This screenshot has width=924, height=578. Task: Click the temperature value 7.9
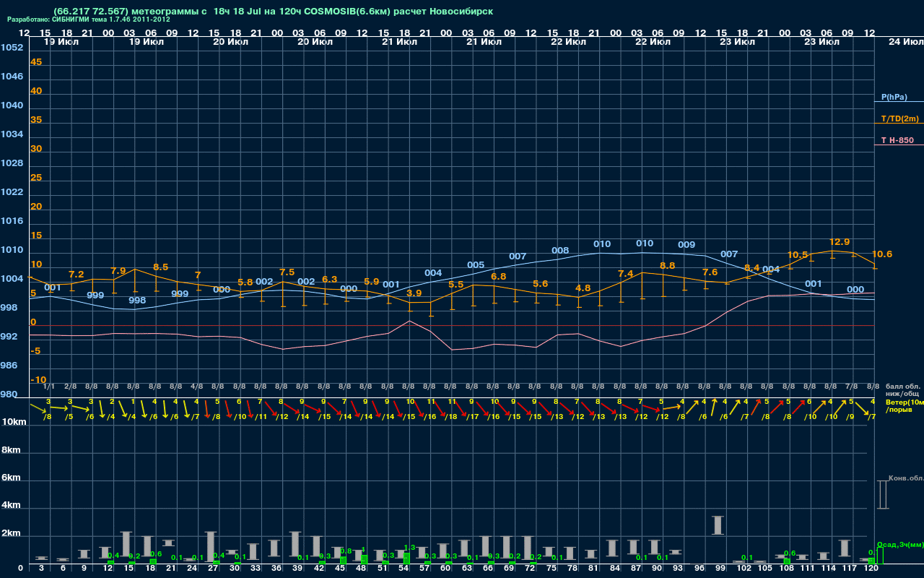pos(118,271)
